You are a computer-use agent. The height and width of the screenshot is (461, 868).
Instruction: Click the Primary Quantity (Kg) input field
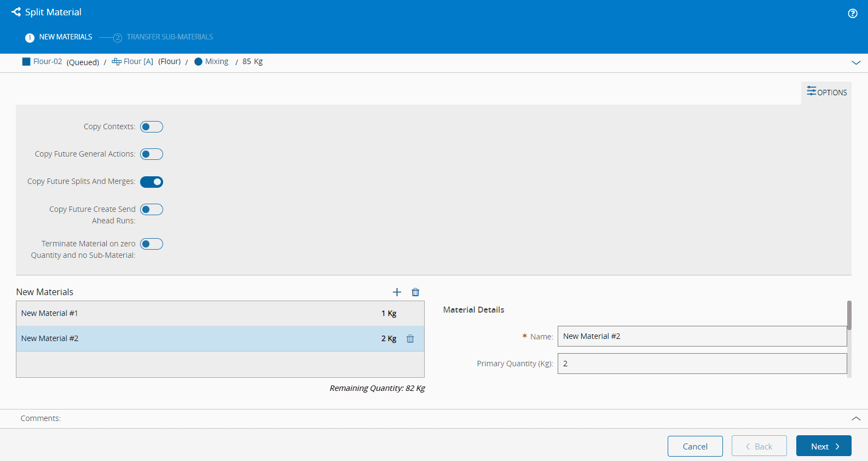pyautogui.click(x=702, y=364)
